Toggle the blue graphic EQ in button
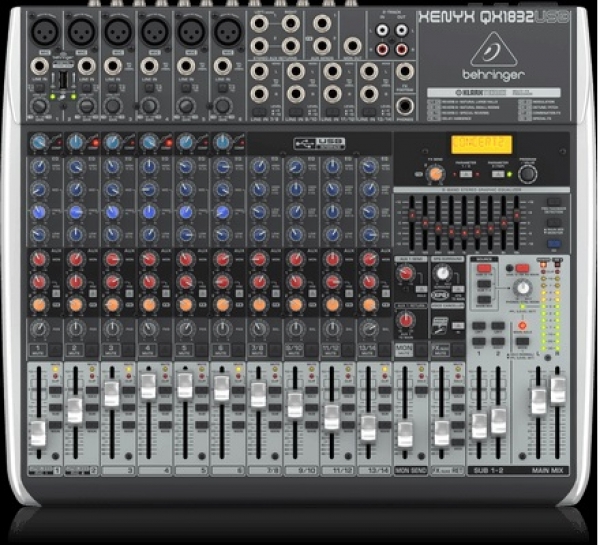Screen dimensions: 600x545 [x=554, y=243]
